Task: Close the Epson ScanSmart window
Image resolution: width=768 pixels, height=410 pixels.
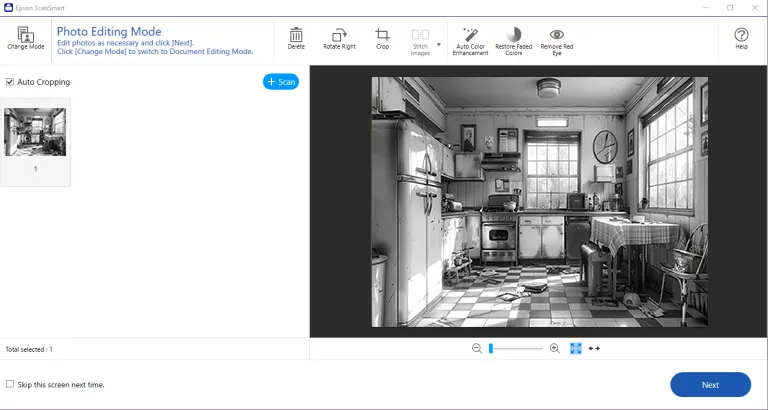Action: pyautogui.click(x=755, y=8)
